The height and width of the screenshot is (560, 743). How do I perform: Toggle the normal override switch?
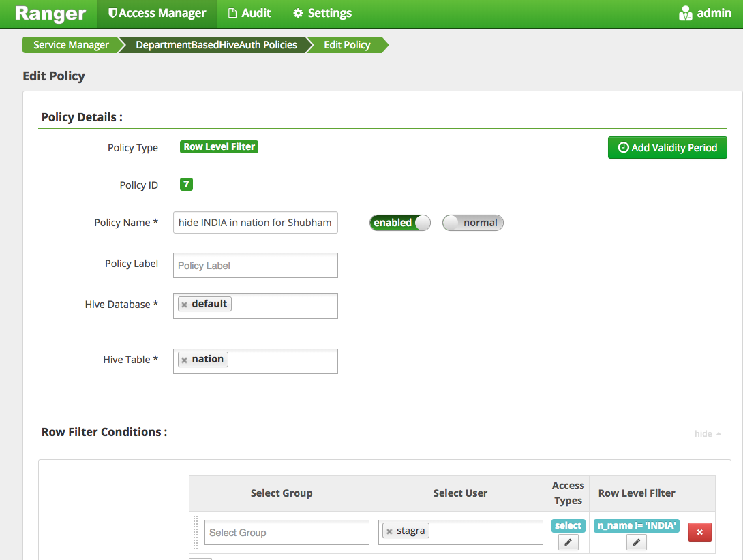[473, 223]
